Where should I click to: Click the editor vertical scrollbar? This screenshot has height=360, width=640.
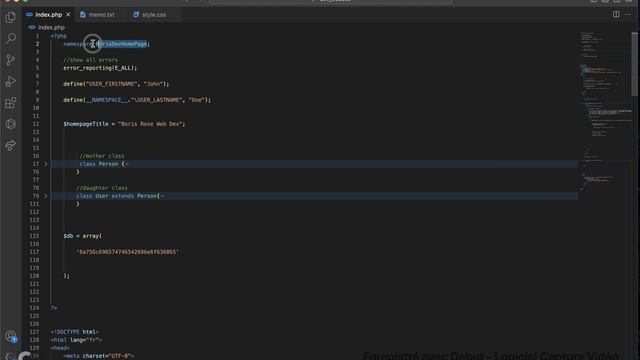634,65
